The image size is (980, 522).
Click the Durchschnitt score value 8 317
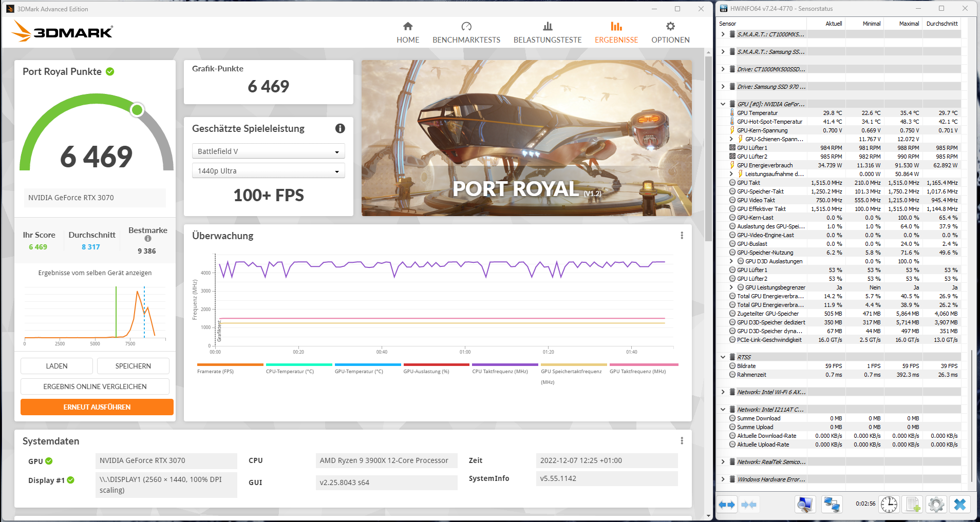[x=91, y=247]
